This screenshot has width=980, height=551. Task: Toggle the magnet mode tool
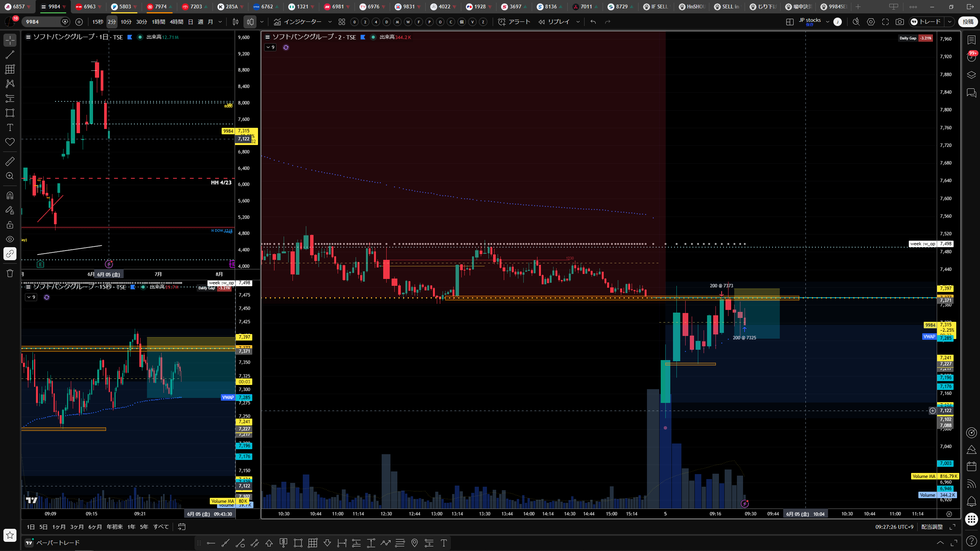(x=10, y=196)
